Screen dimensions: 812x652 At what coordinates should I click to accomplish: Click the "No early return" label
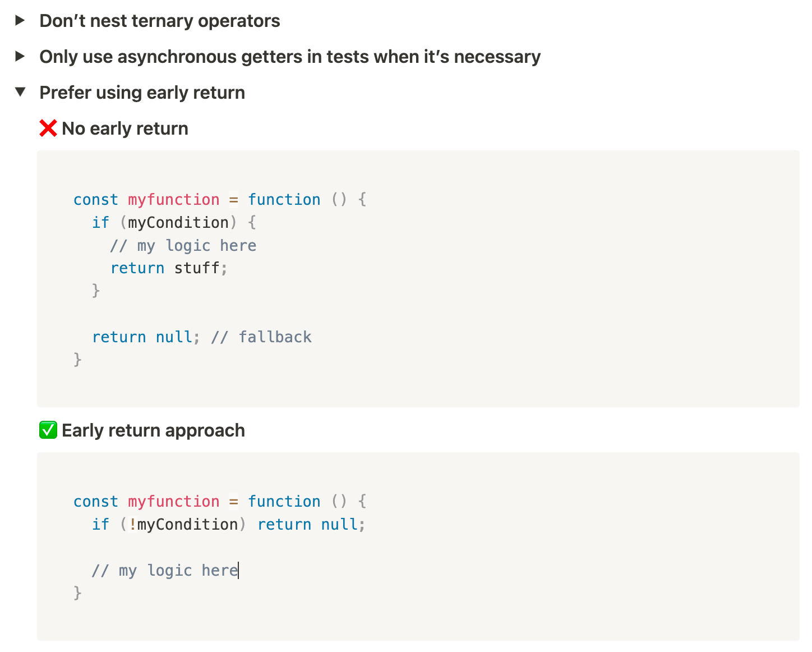(x=124, y=128)
